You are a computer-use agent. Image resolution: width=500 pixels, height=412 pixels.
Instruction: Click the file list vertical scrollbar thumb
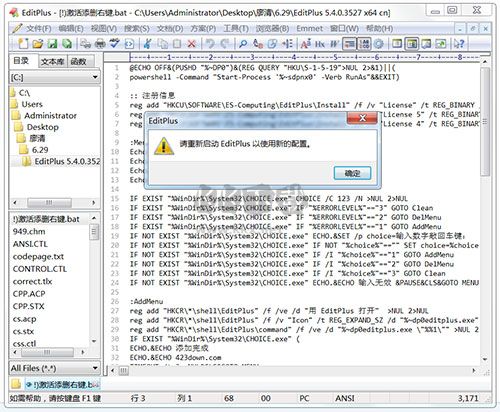94,232
